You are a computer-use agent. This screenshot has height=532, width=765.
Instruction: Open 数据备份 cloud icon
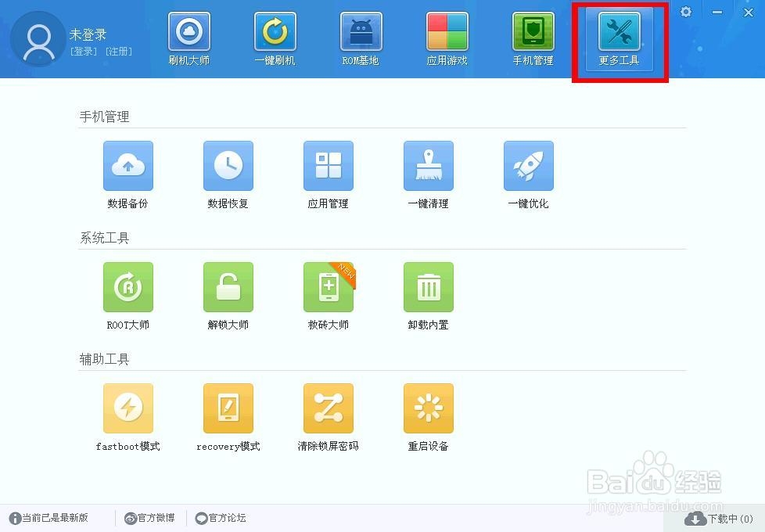click(127, 166)
